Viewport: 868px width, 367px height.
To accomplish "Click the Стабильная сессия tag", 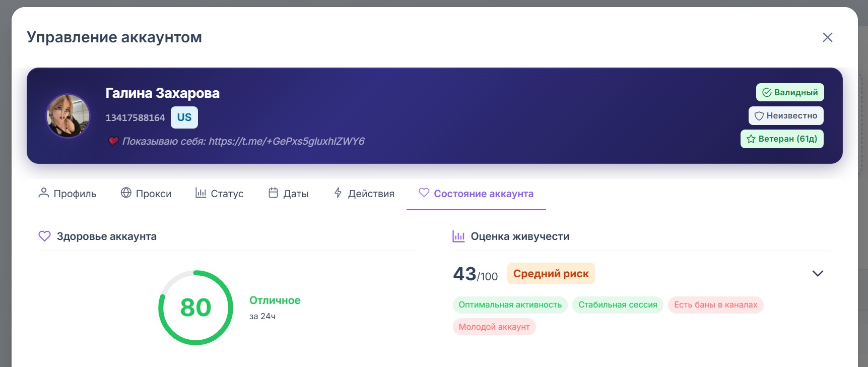I will (x=618, y=305).
